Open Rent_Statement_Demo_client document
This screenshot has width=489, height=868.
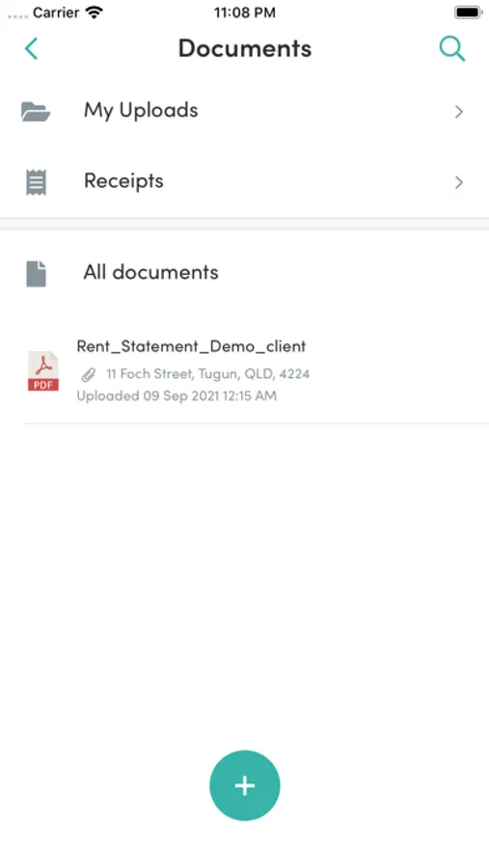click(191, 346)
